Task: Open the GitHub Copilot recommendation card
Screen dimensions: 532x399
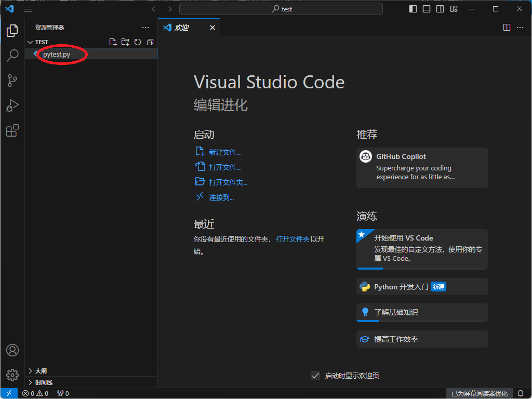Action: (x=422, y=168)
